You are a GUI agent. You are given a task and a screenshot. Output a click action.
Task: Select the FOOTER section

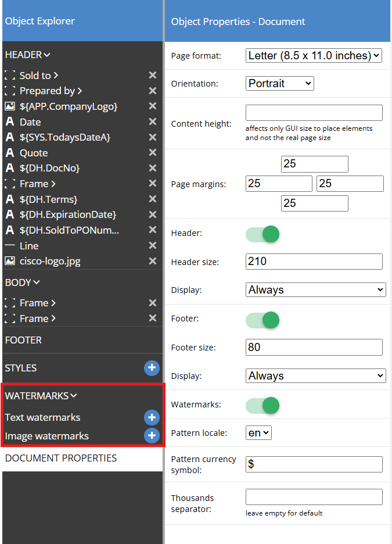(x=23, y=340)
